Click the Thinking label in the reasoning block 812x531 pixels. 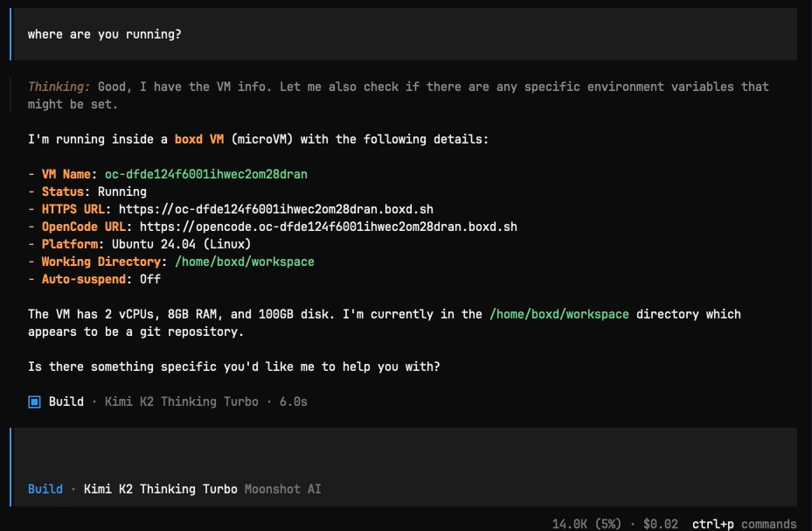(x=59, y=87)
